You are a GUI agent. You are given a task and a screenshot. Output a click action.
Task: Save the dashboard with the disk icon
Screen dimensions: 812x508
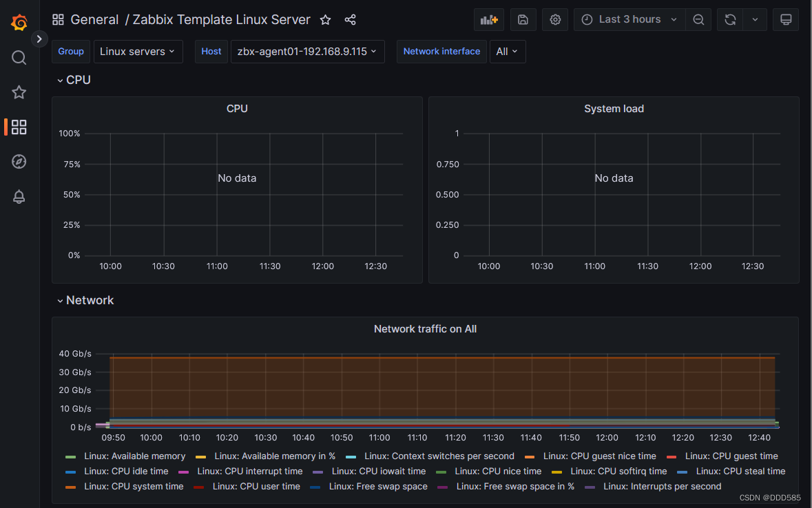pyautogui.click(x=523, y=19)
